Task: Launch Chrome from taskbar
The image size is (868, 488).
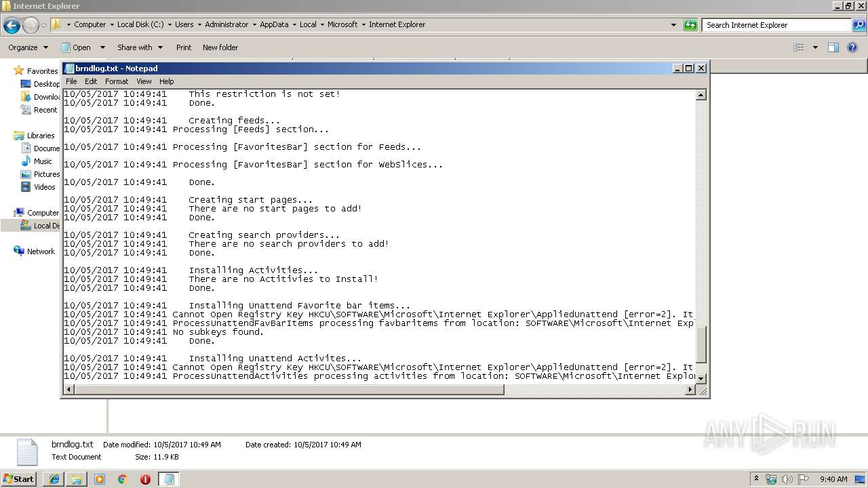Action: tap(123, 479)
